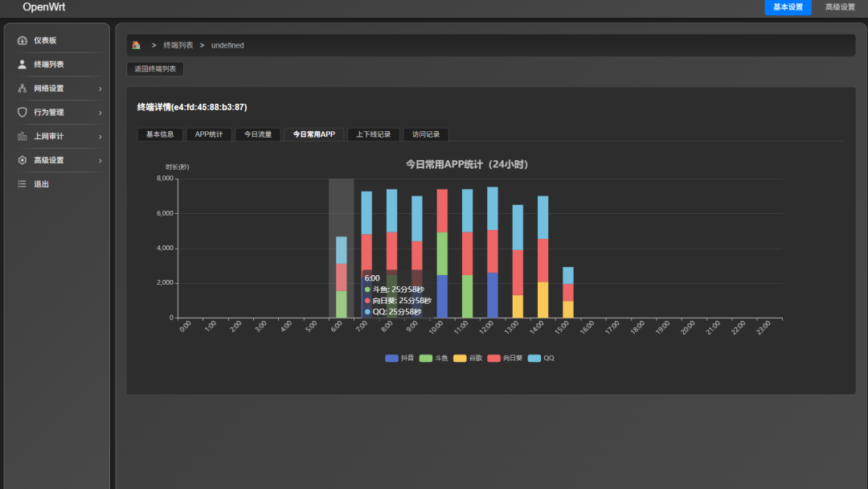The height and width of the screenshot is (489, 868).
Task: Click the 返回终端列表 button
Action: (x=155, y=68)
